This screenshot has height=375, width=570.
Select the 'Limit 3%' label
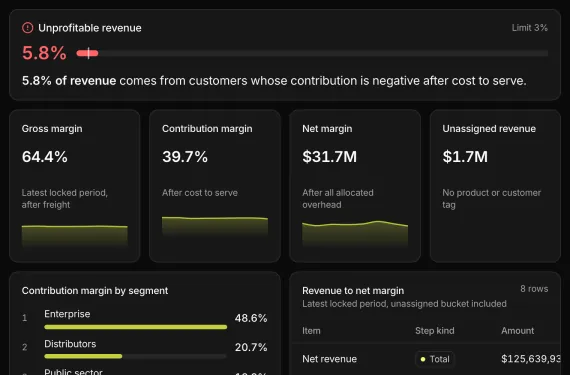coord(530,28)
